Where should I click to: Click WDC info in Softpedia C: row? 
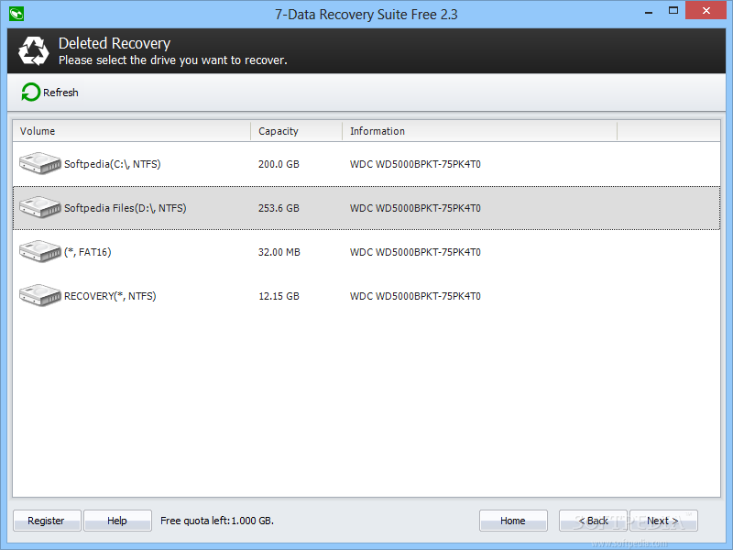tap(415, 164)
